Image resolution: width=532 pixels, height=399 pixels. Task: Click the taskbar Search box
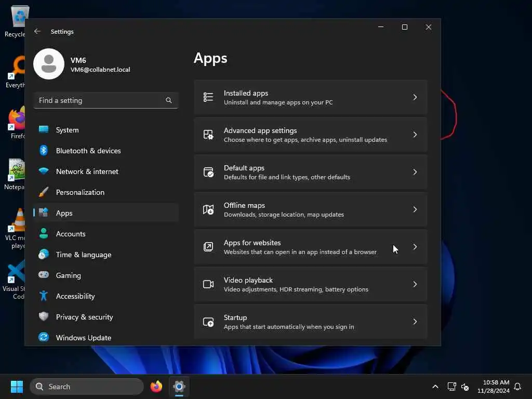click(x=87, y=387)
